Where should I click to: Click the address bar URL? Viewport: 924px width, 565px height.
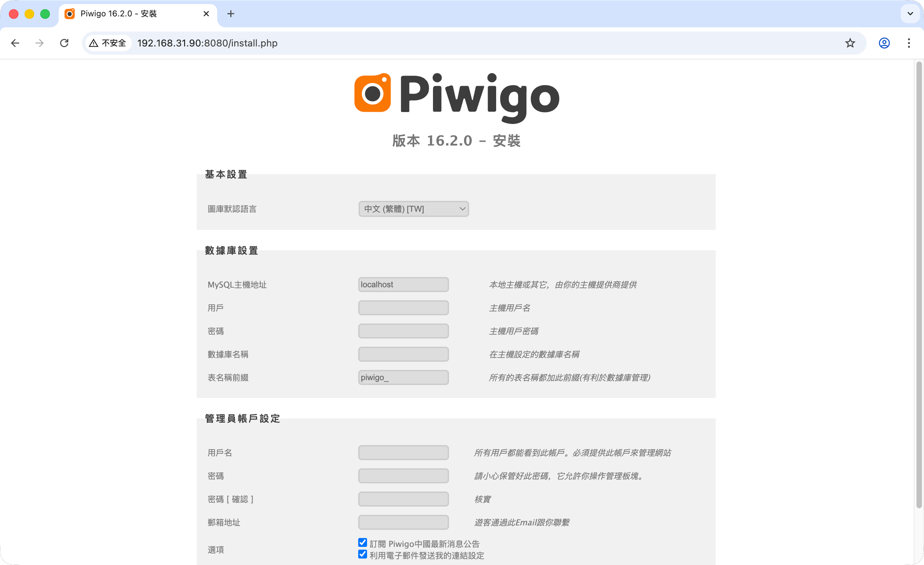coord(207,43)
